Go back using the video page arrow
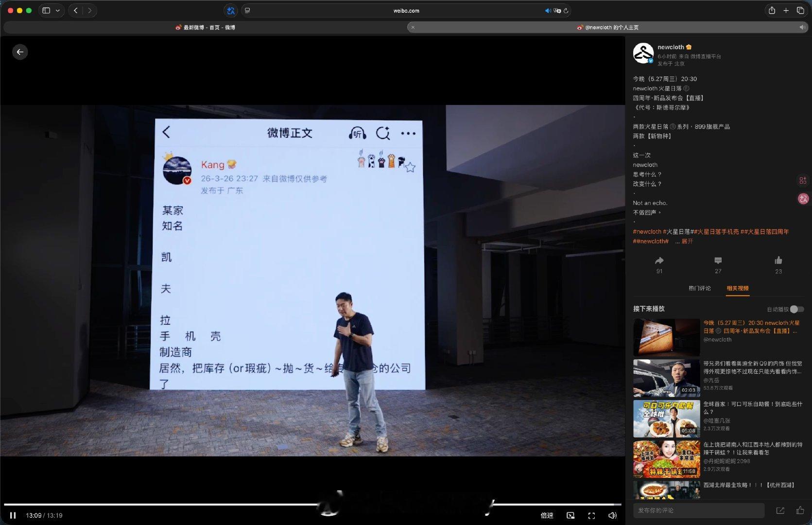Viewport: 812px width, 525px height. (x=20, y=52)
